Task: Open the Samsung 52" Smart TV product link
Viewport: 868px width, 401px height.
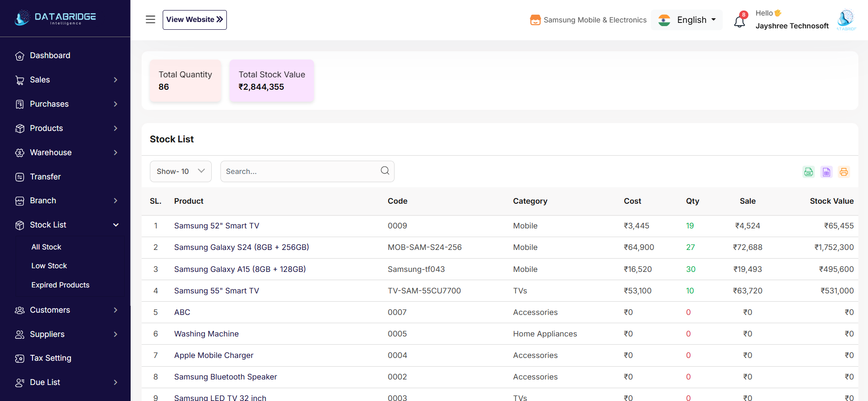Action: pos(217,226)
